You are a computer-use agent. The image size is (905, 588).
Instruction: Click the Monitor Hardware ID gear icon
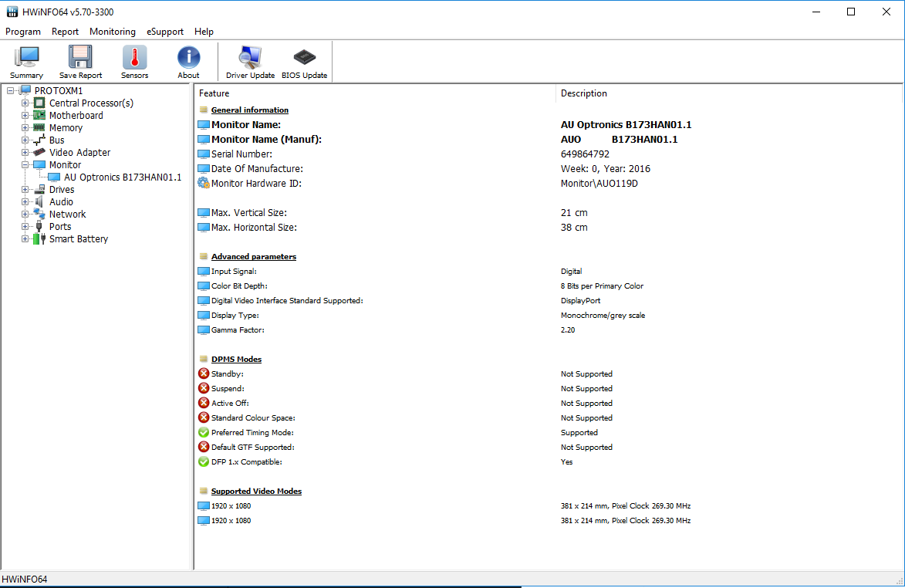tap(204, 184)
